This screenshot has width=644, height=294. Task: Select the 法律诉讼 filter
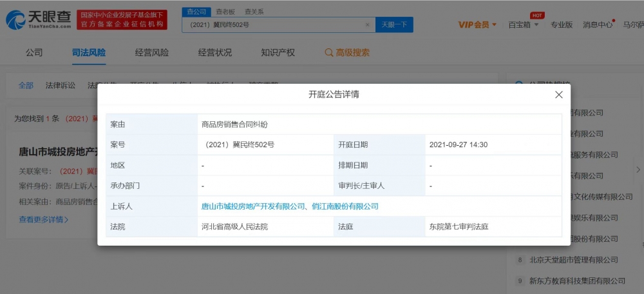tap(61, 86)
